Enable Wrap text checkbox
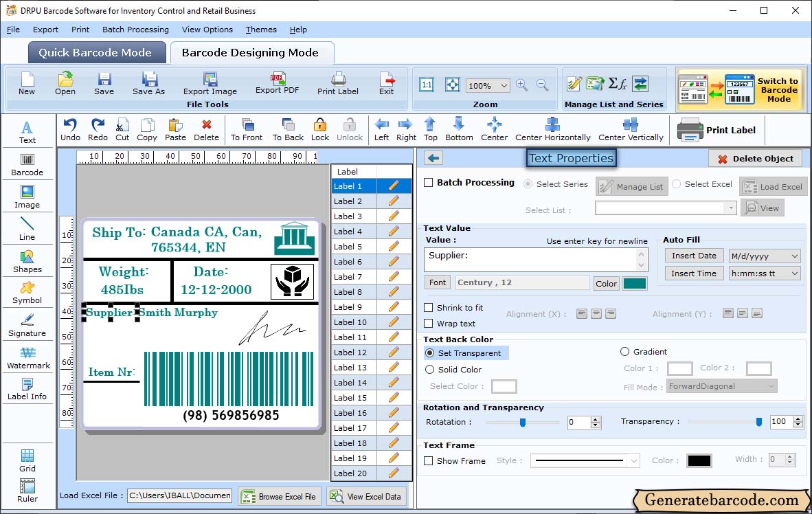Screen dimensions: 812x514 pos(428,324)
